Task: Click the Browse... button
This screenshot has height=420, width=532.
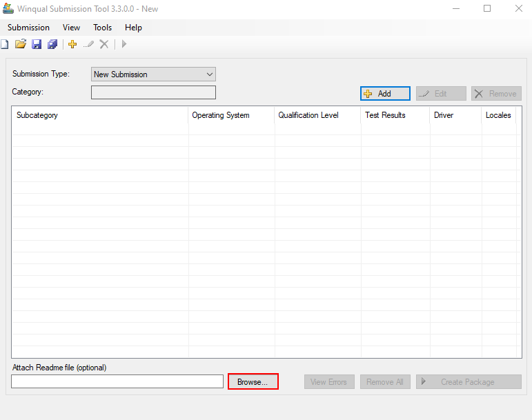Action: (x=253, y=381)
